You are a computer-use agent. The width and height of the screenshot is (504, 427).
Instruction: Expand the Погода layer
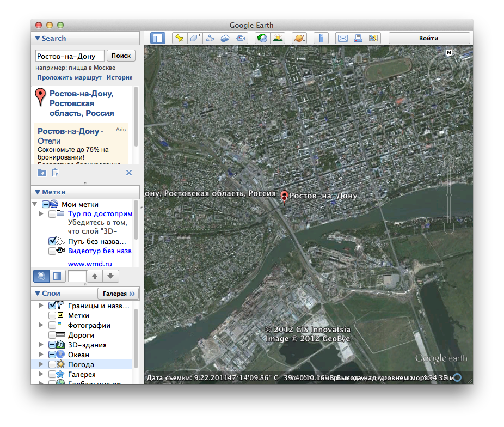tap(41, 364)
